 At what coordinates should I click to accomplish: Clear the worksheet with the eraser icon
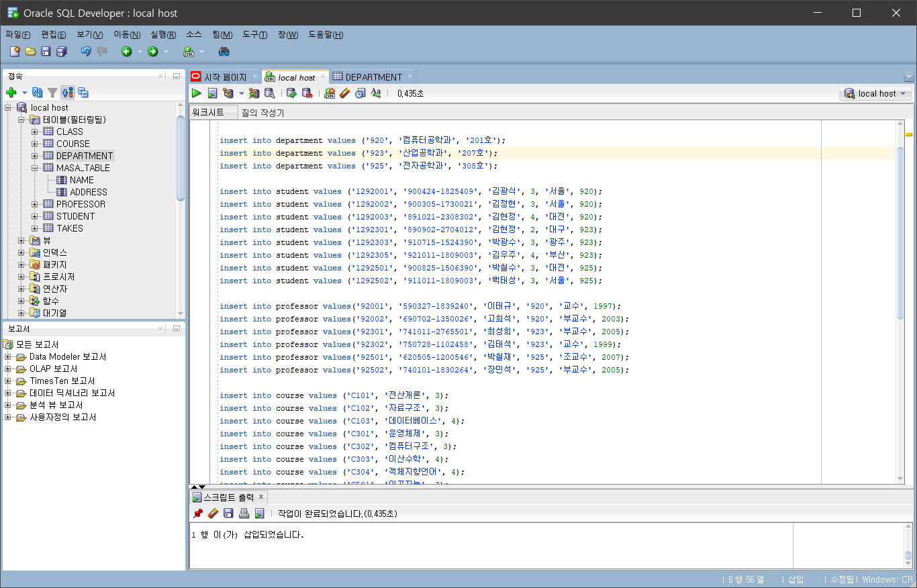pyautogui.click(x=344, y=93)
